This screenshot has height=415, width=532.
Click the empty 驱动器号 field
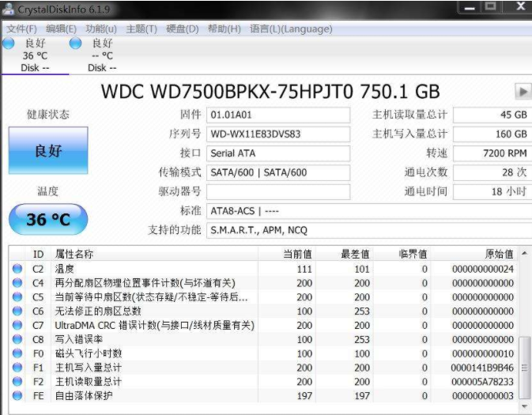coord(278,192)
